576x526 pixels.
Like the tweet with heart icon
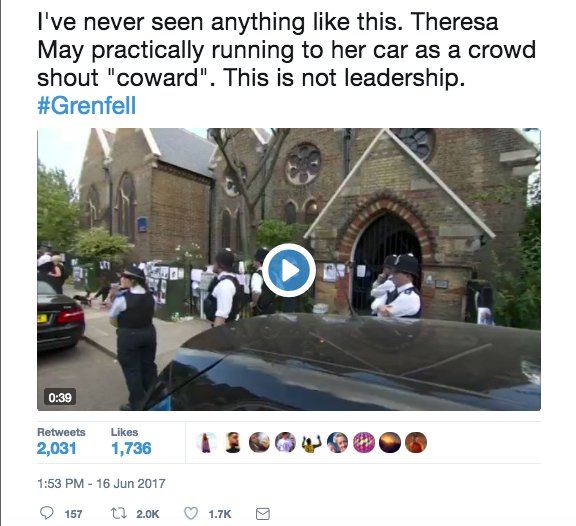(191, 513)
